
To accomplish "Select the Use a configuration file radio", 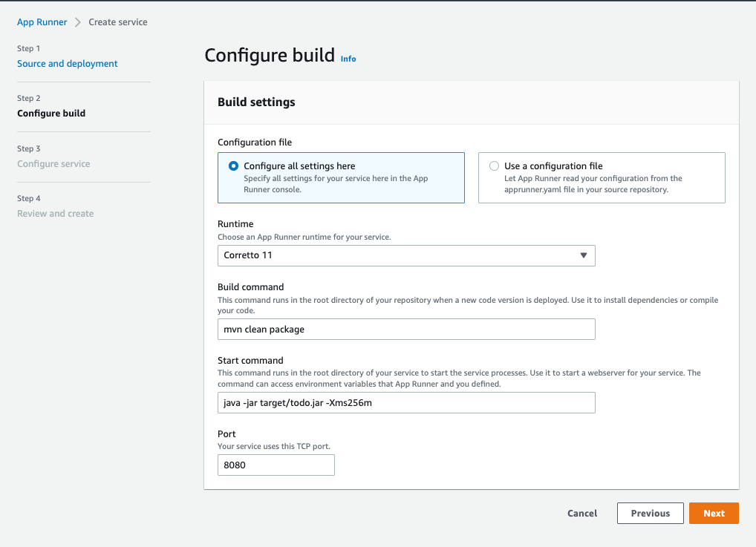I will [494, 166].
